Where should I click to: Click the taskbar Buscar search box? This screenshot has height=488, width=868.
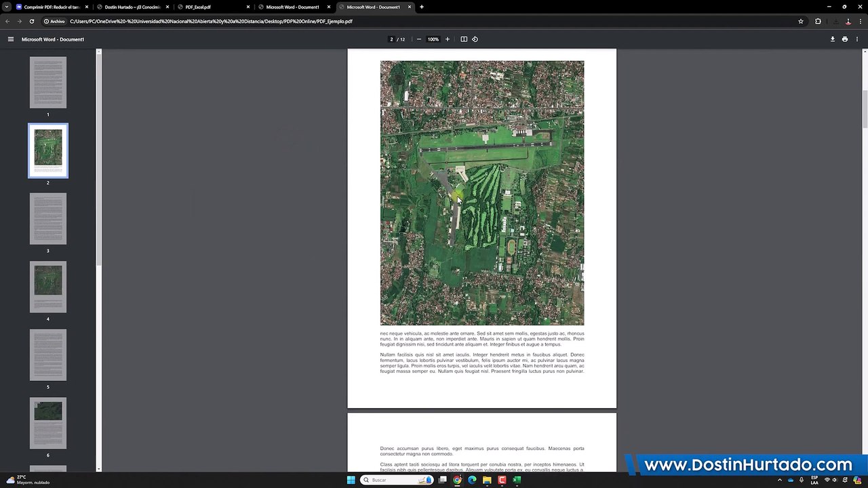point(397,480)
